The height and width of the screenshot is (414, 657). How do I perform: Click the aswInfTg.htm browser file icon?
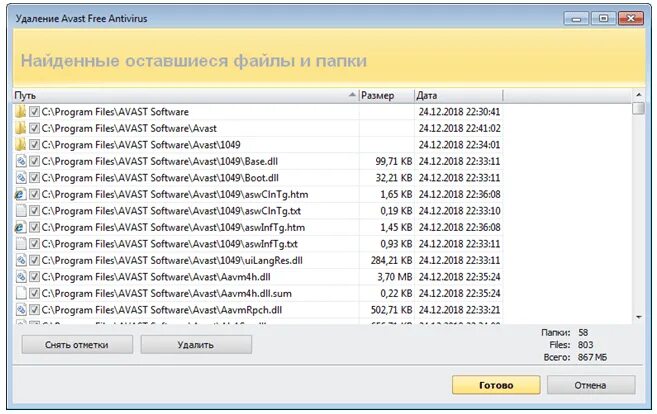coord(21,227)
